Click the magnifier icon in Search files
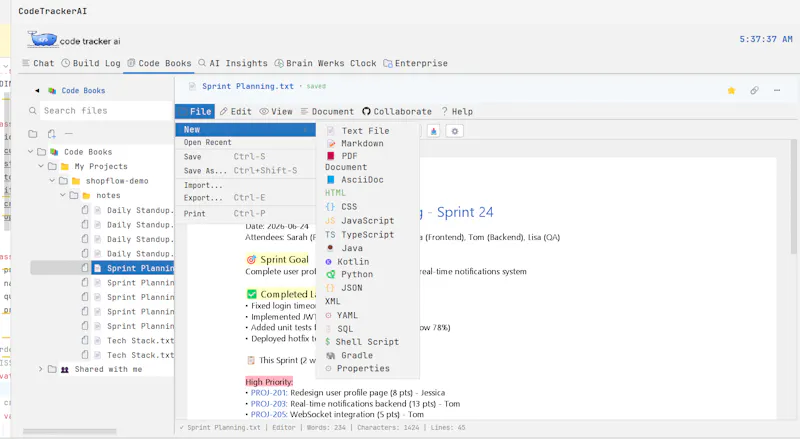The width and height of the screenshot is (800, 439). click(x=33, y=110)
